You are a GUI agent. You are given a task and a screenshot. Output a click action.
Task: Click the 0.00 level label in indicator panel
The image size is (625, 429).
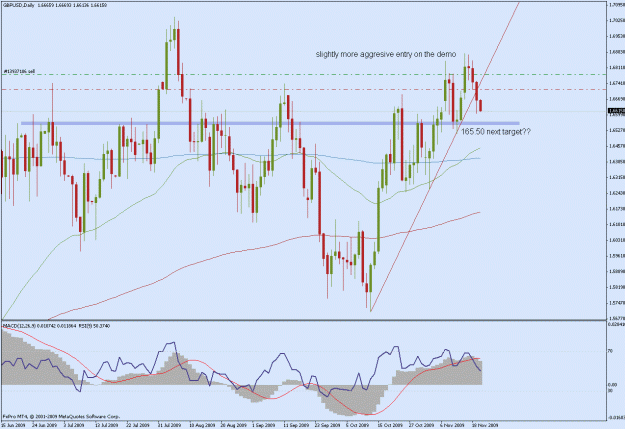click(x=613, y=385)
